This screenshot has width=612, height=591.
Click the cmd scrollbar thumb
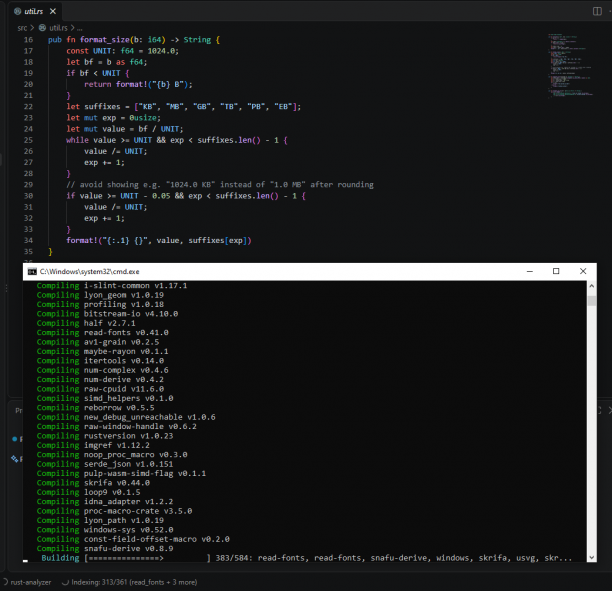(x=592, y=301)
